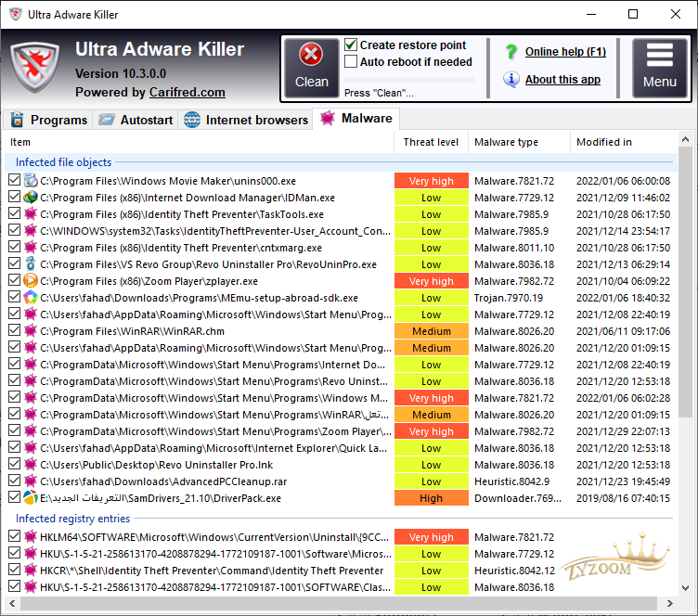Select the 2019/08/16 07:40:15 modified date
Viewport: 698px width, 616px height.
point(623,497)
